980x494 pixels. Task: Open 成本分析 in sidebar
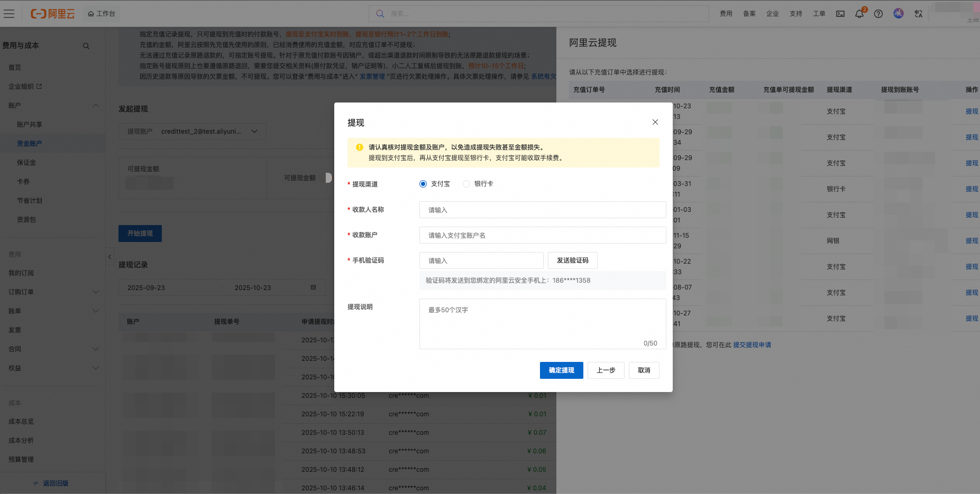pyautogui.click(x=21, y=441)
